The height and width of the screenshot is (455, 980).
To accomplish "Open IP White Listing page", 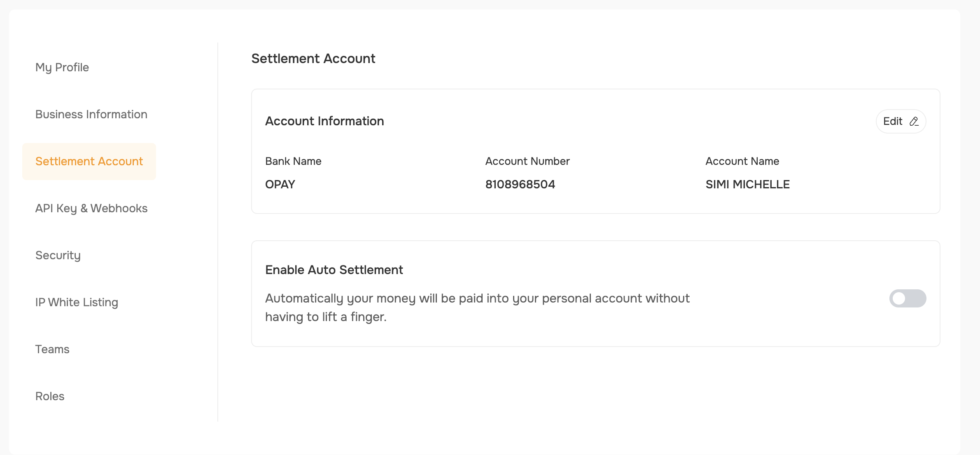I will (x=77, y=302).
